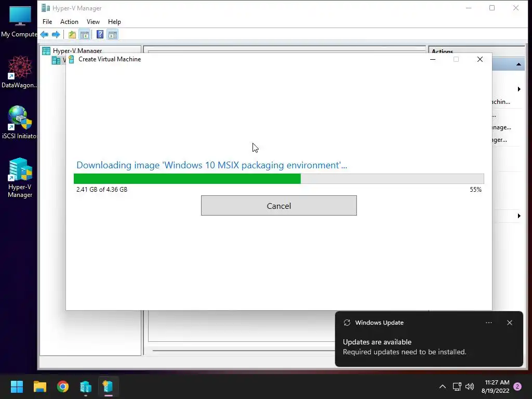The image size is (532, 399).
Task: Click the Up one level toolbar icon
Action: (x=72, y=35)
